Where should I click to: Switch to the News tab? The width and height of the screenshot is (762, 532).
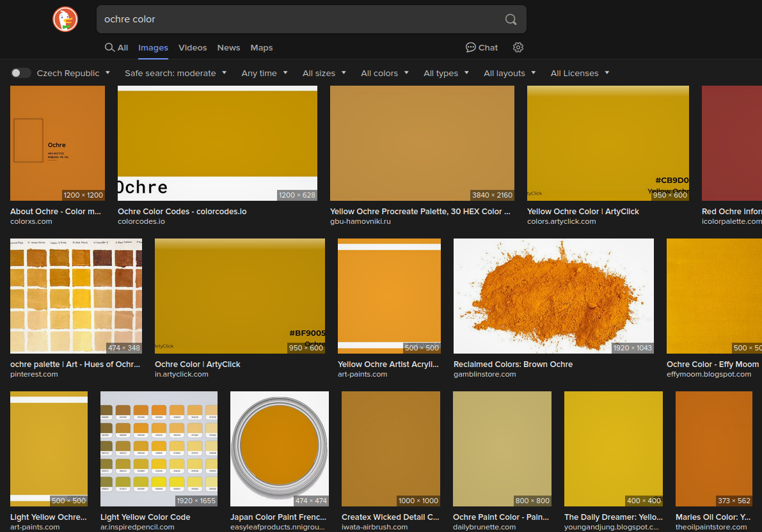[x=228, y=47]
